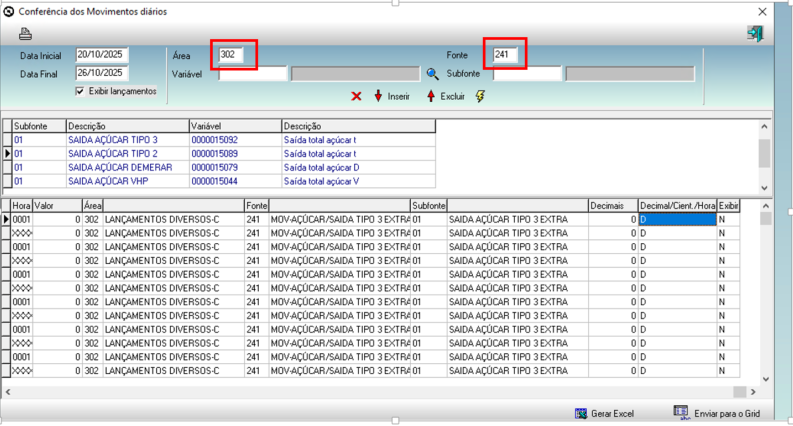The image size is (793, 426).
Task: Click the Inserir red down-arrow button
Action: [391, 96]
